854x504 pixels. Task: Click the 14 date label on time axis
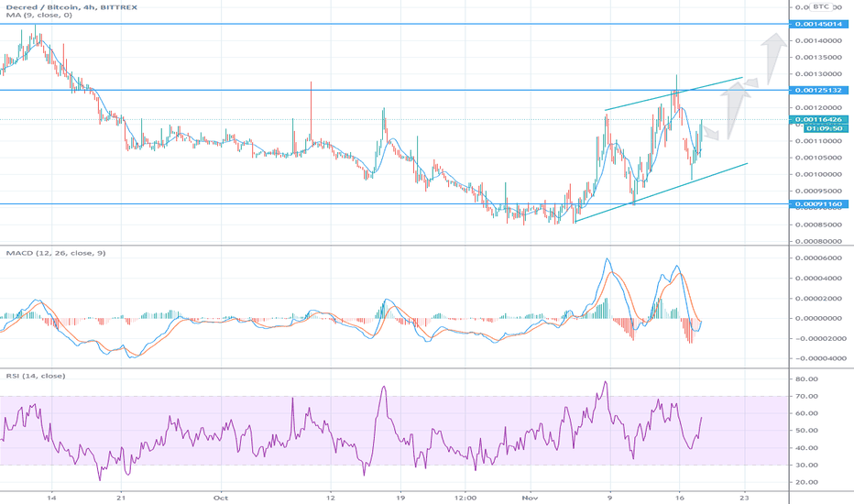pos(51,498)
